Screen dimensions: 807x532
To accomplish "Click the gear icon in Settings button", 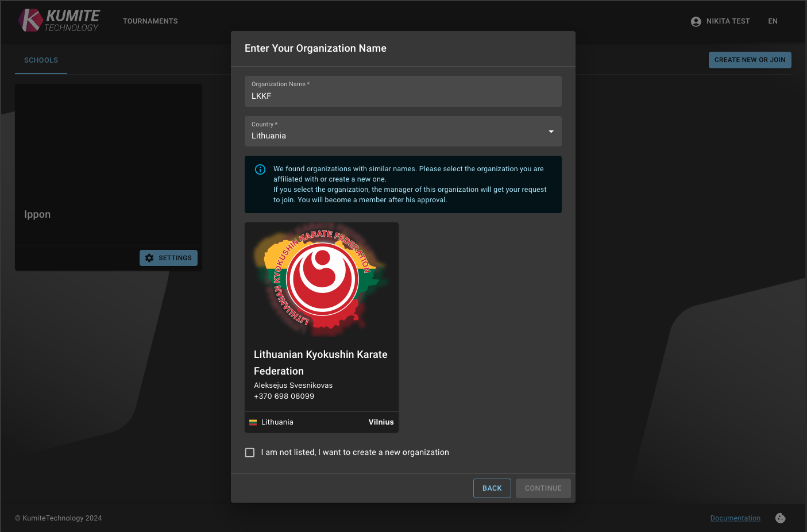I will pyautogui.click(x=149, y=258).
